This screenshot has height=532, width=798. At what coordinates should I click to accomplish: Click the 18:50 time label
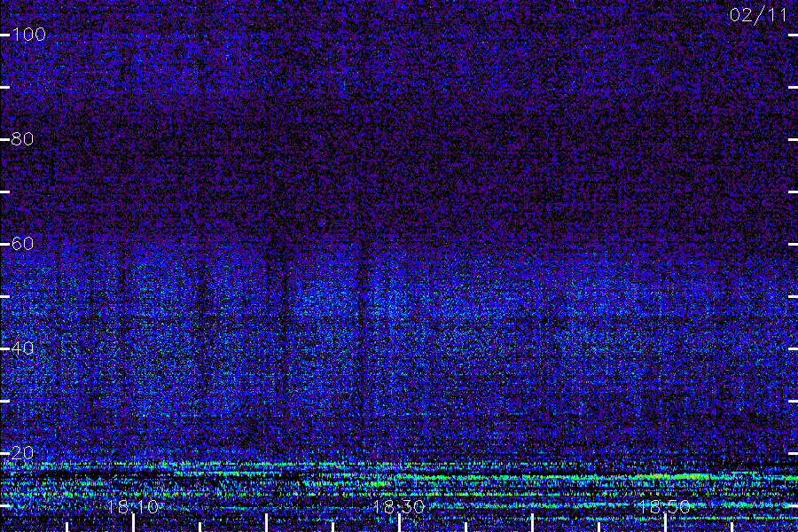tap(664, 506)
